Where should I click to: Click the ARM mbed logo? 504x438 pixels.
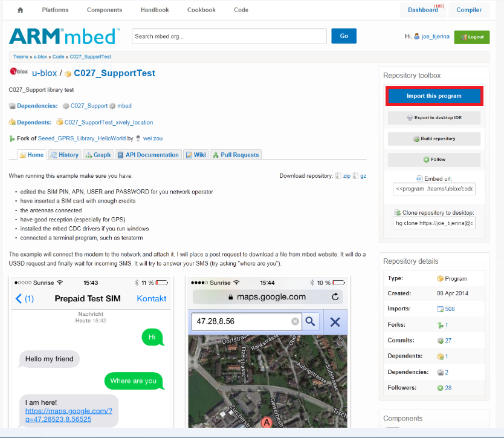click(x=64, y=36)
